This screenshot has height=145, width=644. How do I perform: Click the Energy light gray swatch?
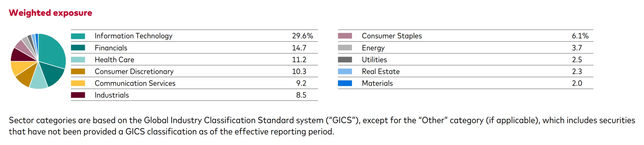coord(345,48)
